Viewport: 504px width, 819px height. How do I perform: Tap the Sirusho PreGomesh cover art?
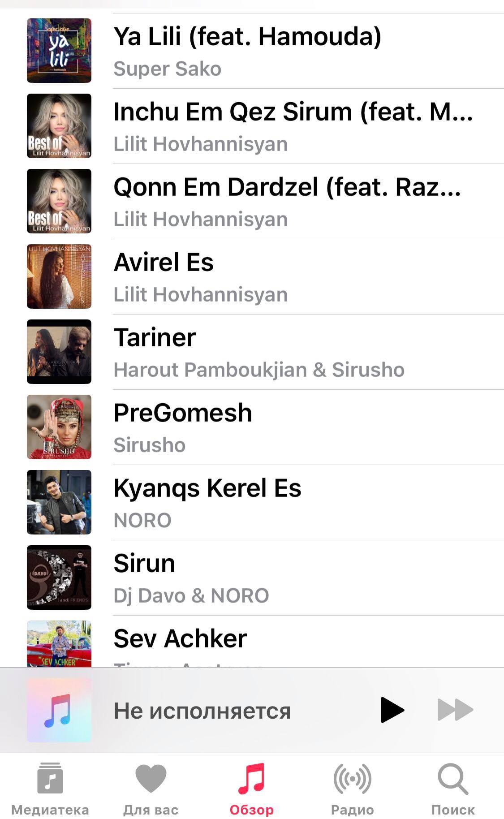[59, 427]
